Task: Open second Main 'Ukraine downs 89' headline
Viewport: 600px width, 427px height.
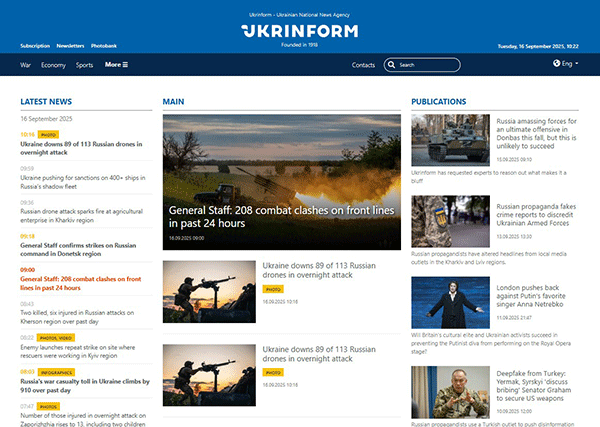Action: [x=319, y=354]
